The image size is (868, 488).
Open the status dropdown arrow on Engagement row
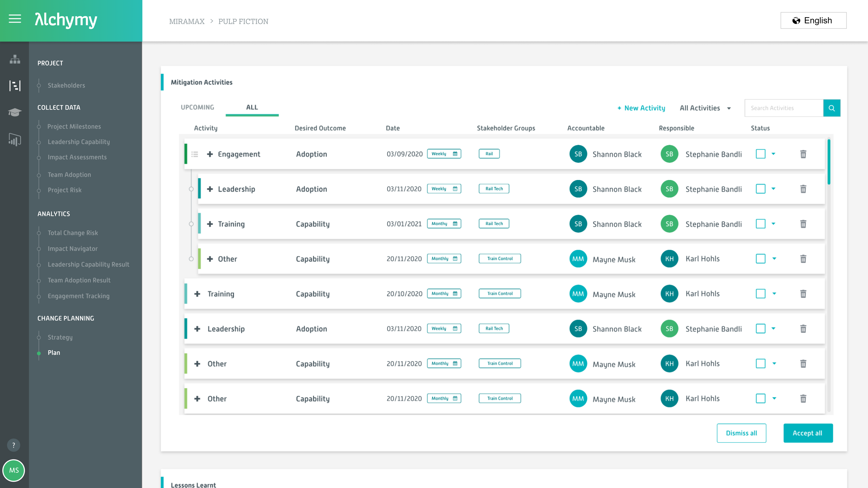[774, 154]
